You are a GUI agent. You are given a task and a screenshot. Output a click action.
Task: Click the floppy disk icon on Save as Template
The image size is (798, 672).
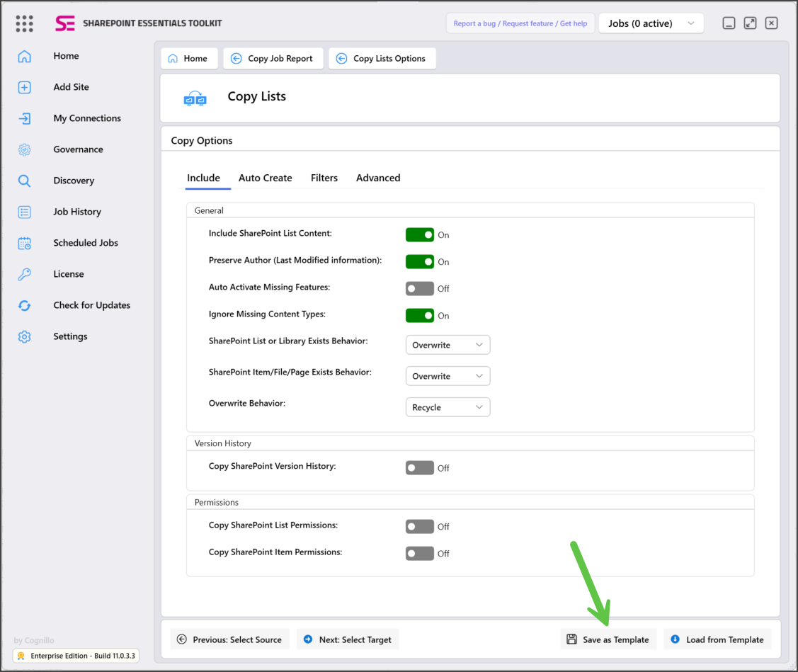572,639
